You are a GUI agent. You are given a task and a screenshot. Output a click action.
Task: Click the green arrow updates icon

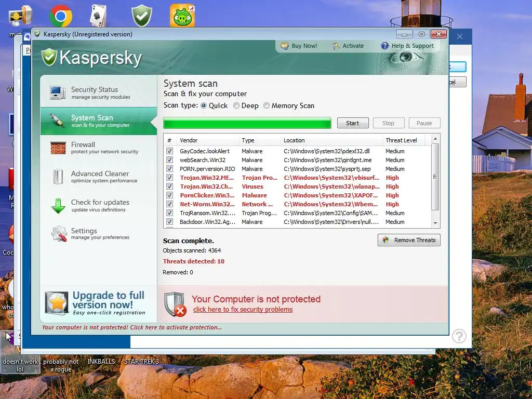(x=58, y=206)
